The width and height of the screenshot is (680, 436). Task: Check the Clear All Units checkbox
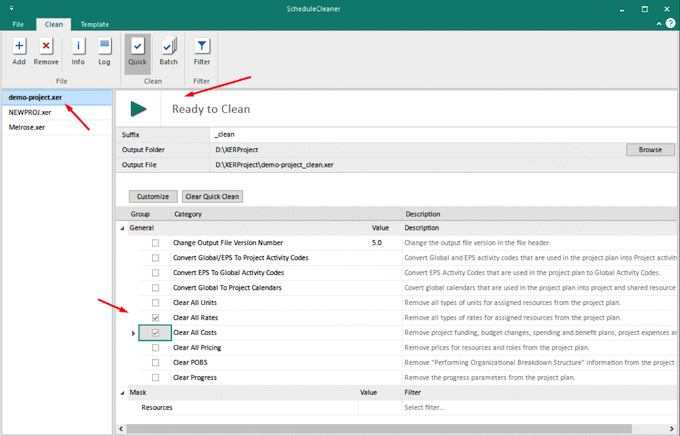tap(155, 303)
